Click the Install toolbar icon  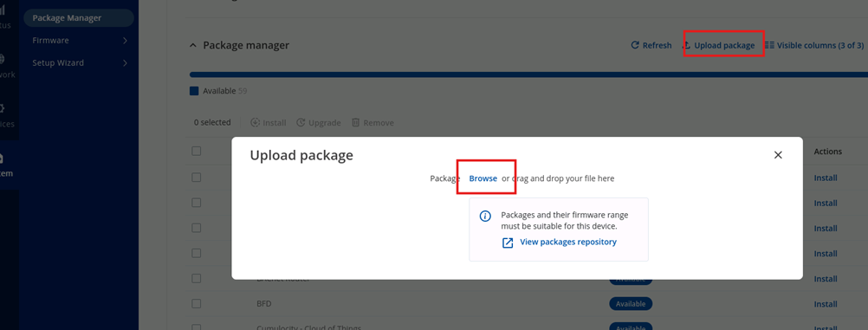(x=256, y=122)
